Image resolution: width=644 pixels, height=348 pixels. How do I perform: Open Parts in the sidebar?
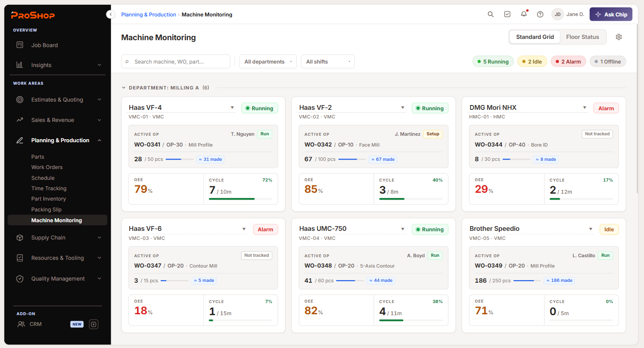tap(38, 156)
